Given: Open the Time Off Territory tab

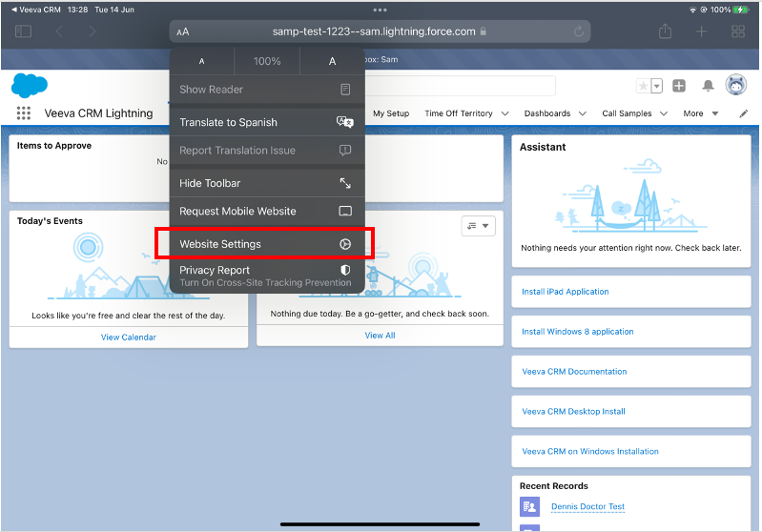Looking at the screenshot, I should 459,113.
